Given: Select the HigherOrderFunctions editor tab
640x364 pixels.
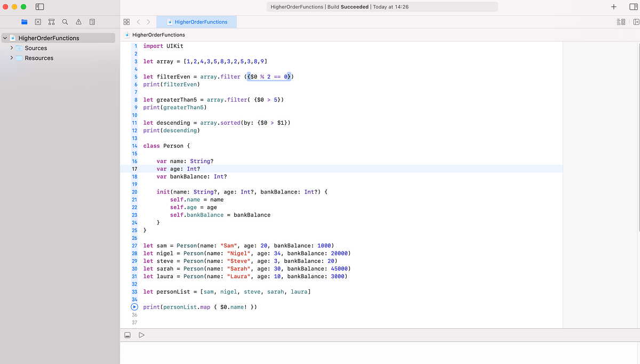Looking at the screenshot, I should click(x=202, y=22).
